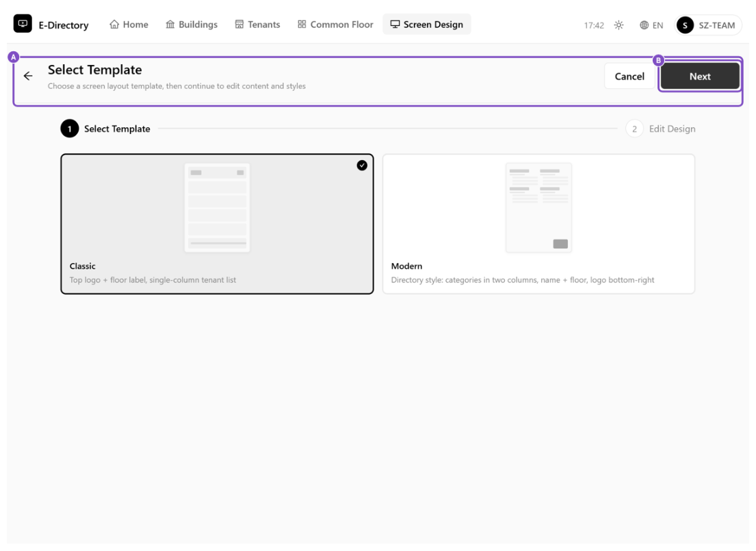This screenshot has height=551, width=756.
Task: Toggle the light/dark theme sun icon
Action: tap(619, 25)
